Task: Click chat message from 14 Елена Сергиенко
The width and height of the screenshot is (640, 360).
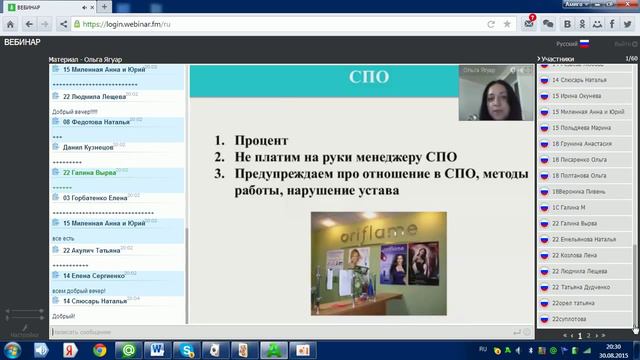Action: click(x=117, y=283)
